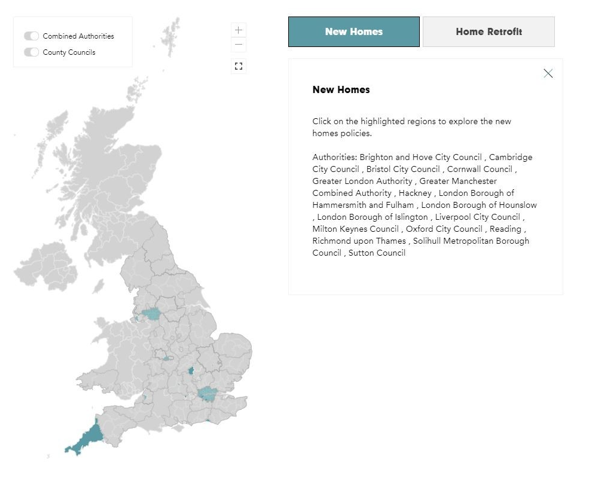
Task: Click the County Councils label text
Action: (69, 52)
